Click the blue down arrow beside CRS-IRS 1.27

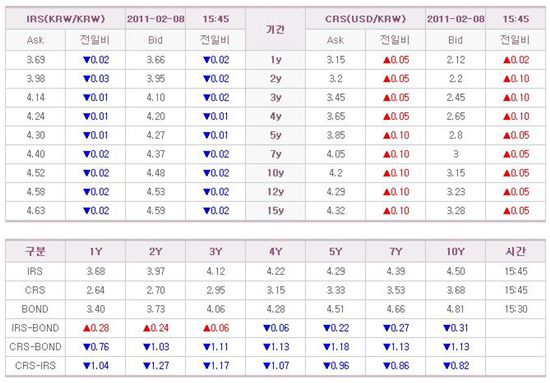point(147,366)
